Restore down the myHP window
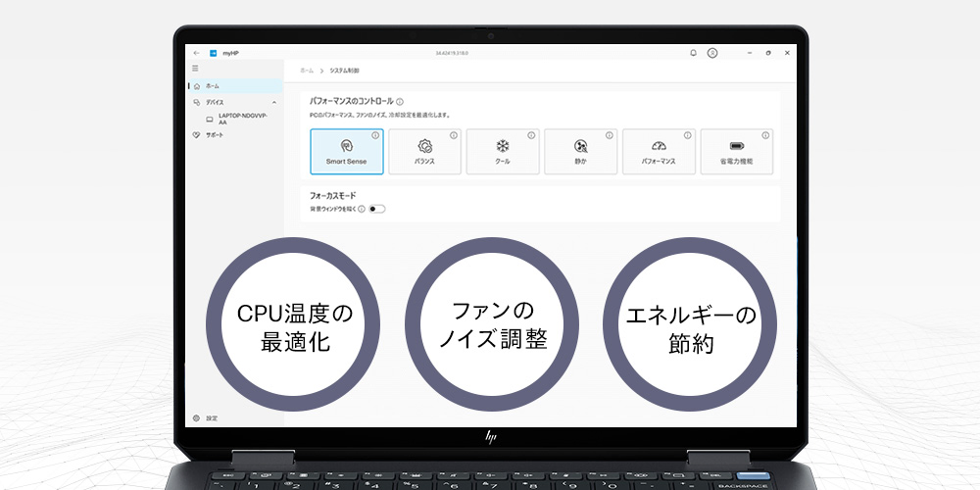Image resolution: width=980 pixels, height=490 pixels. coord(768,53)
